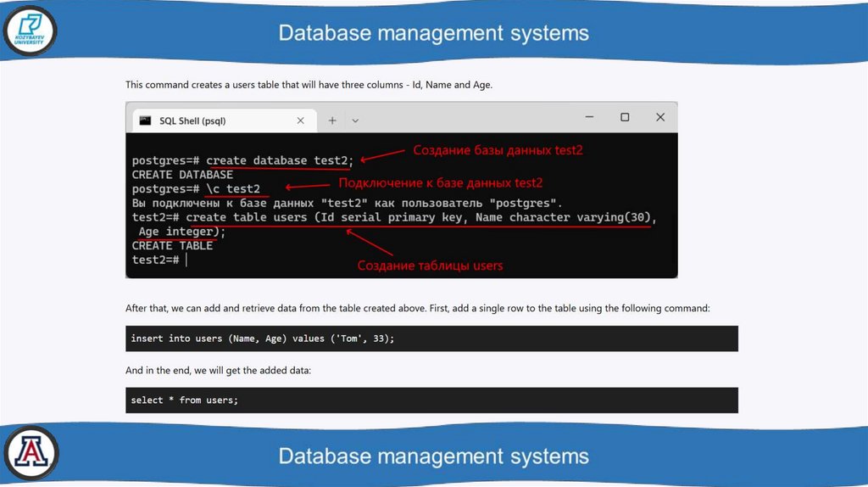Click the top 'Database management systems' heading
The height and width of the screenshot is (487, 868).
pos(433,33)
